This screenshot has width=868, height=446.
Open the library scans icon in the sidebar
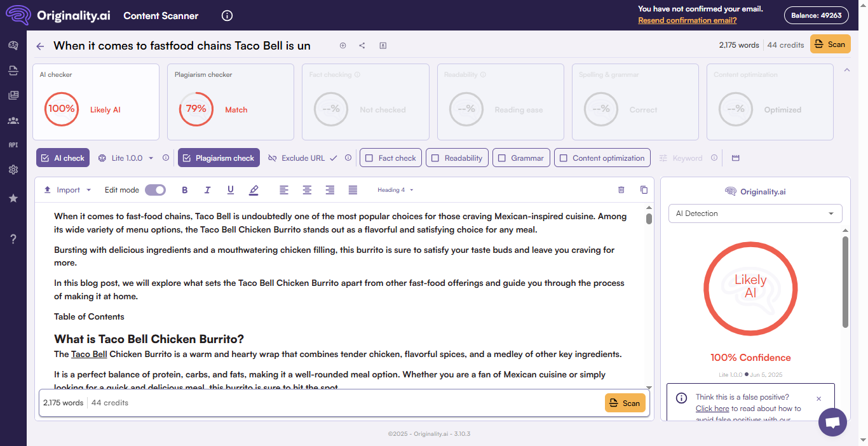(13, 95)
